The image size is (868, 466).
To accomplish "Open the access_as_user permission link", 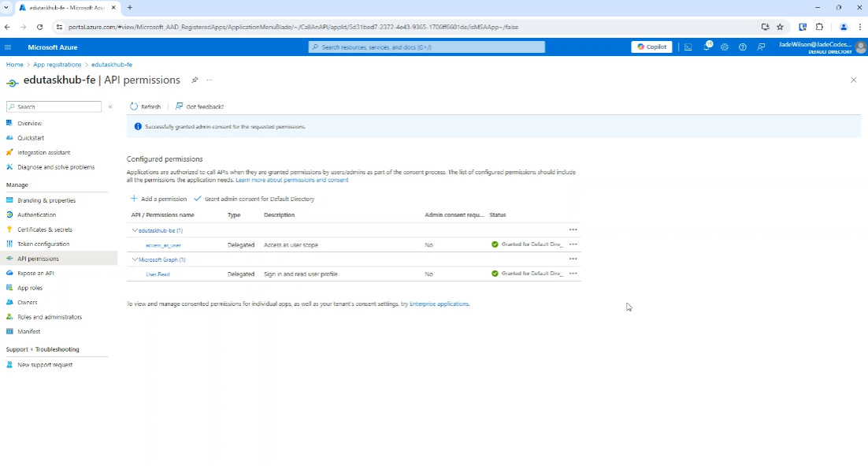I will tap(163, 245).
